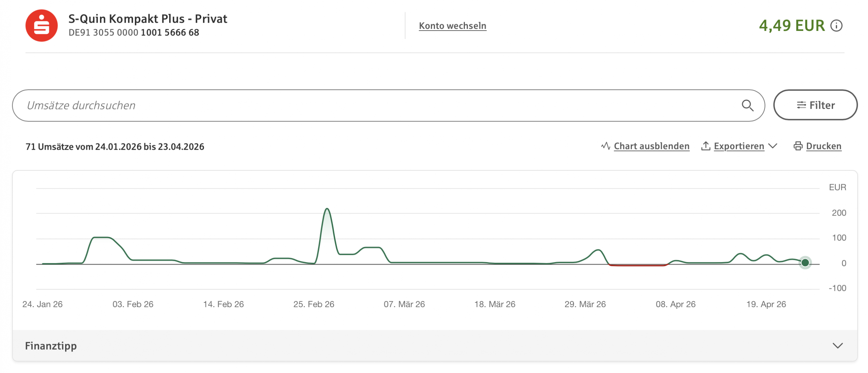Click the magnifier search icon
868x373 pixels.
[x=747, y=106]
